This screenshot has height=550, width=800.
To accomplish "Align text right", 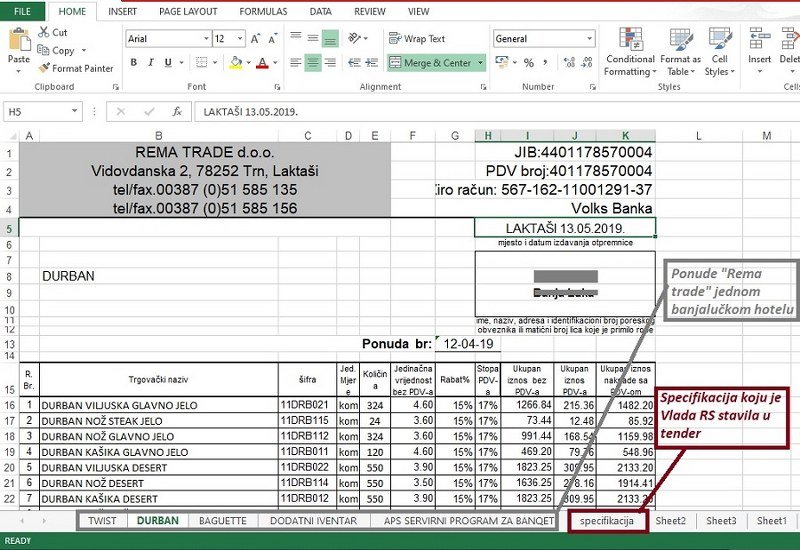I will click(331, 63).
